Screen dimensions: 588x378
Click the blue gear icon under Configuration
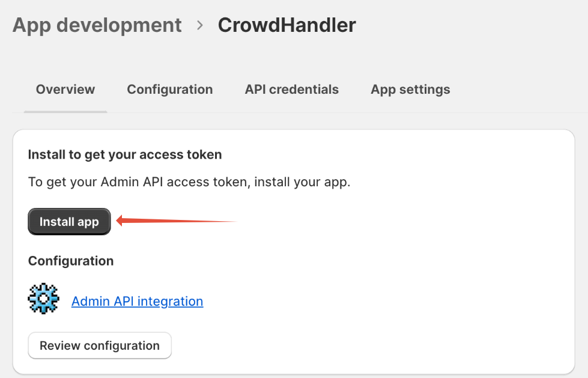click(x=43, y=299)
